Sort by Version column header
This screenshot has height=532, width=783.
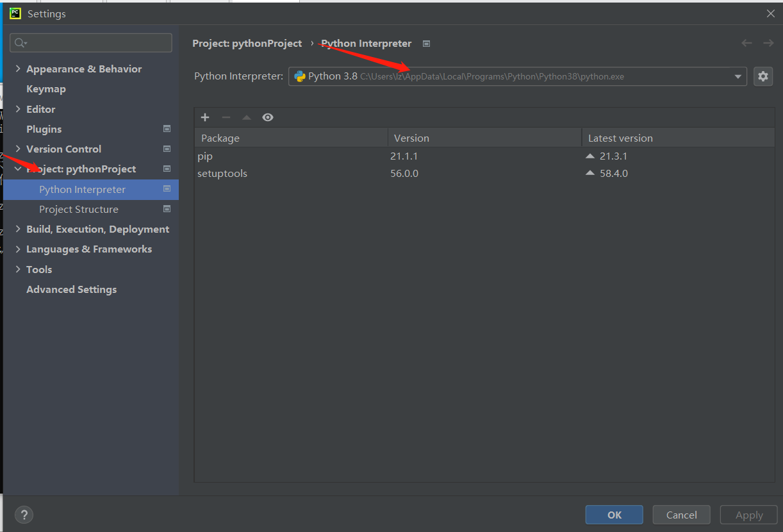[x=484, y=138]
